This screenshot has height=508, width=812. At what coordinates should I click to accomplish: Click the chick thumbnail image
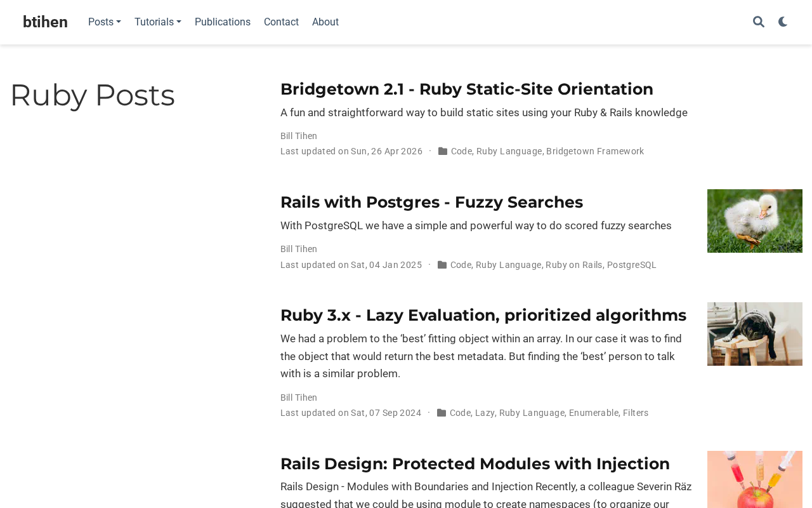click(755, 221)
